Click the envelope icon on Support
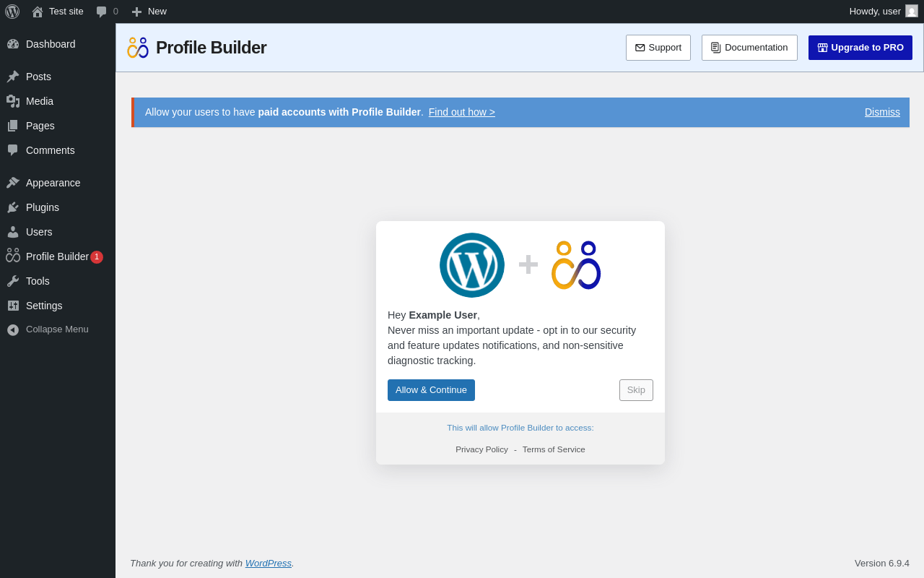Viewport: 924px width, 578px height. 640,48
